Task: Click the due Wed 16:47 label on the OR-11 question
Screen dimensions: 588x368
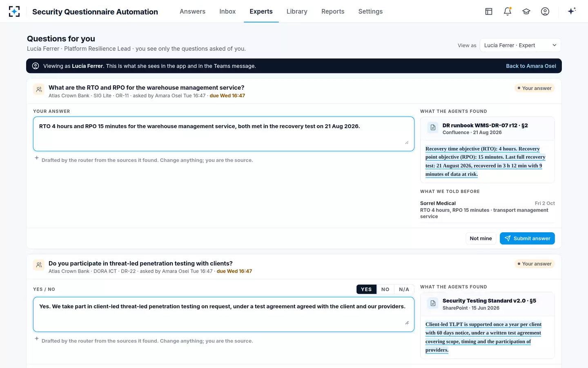Action: point(227,96)
